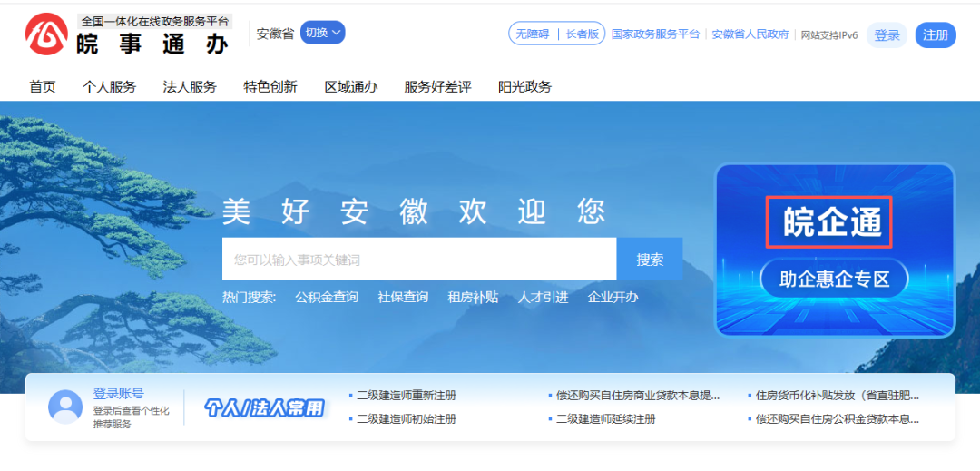The width and height of the screenshot is (980, 471).
Task: Select the 阳光政务 menu item
Action: [x=525, y=87]
